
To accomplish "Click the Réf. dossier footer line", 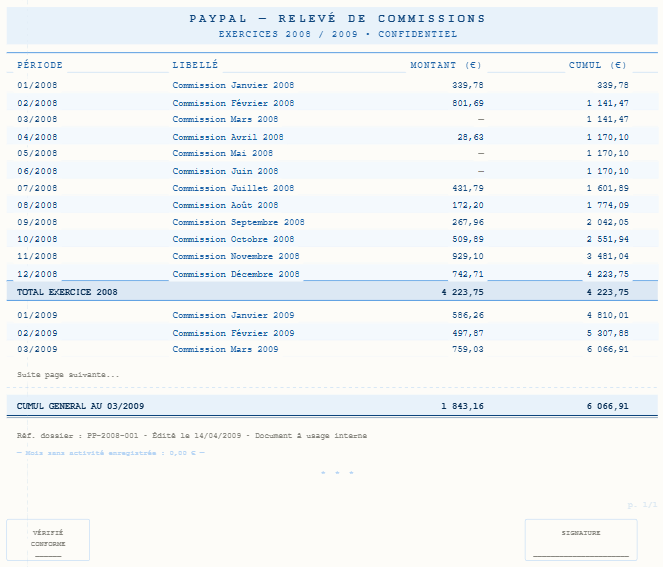I will click(x=192, y=436).
